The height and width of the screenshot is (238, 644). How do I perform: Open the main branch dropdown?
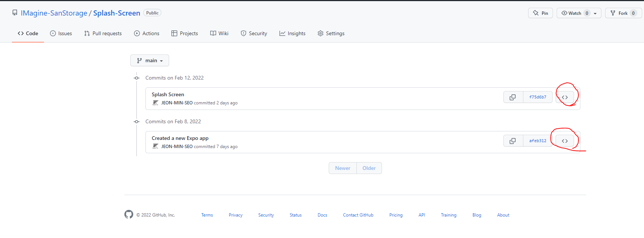150,60
